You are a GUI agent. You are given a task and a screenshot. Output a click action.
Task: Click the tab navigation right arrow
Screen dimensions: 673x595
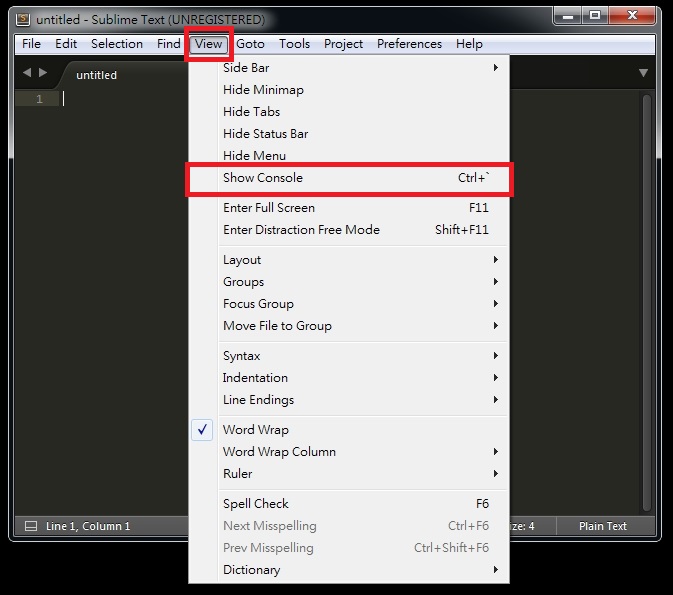(43, 73)
